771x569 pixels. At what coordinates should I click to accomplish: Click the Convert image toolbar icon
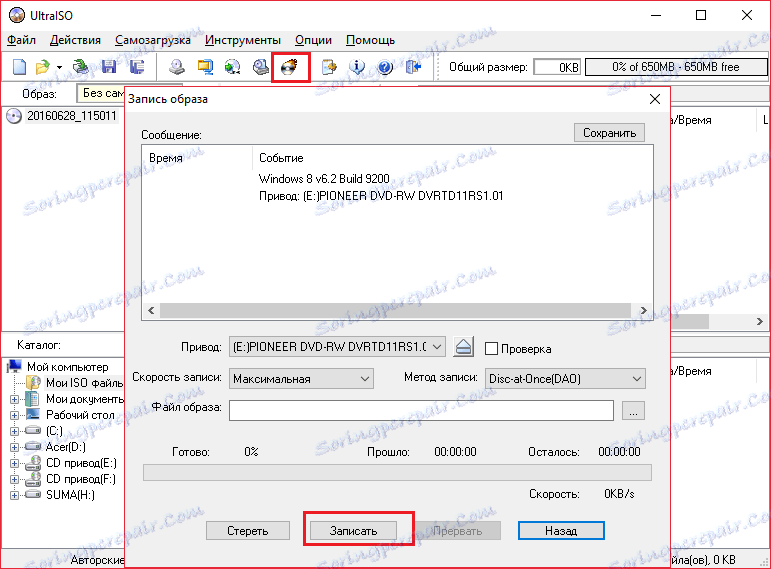[233, 66]
